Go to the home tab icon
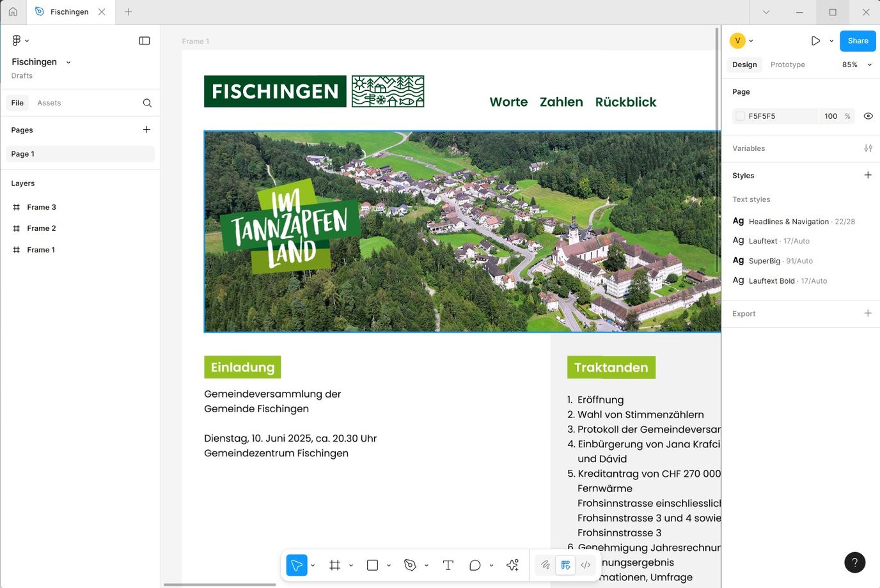This screenshot has width=880, height=588. [13, 12]
